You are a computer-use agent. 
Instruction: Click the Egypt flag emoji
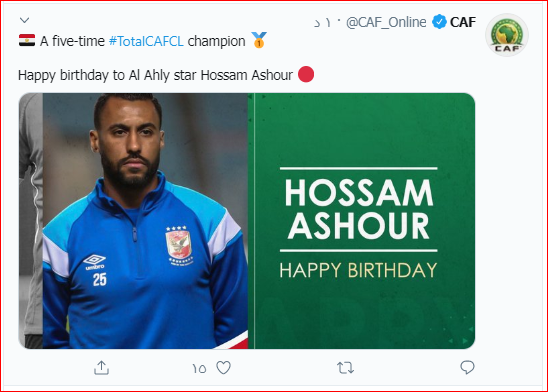[x=27, y=40]
